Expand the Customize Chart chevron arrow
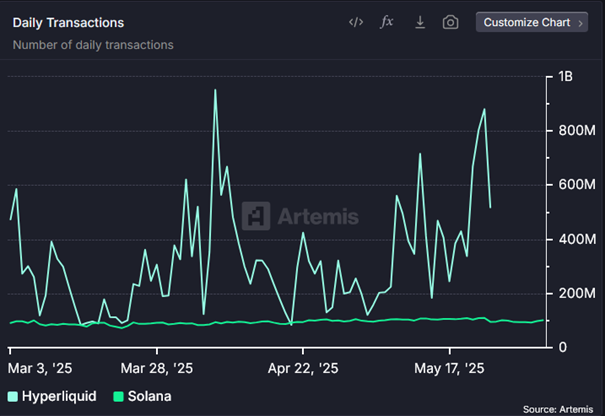 pyautogui.click(x=580, y=23)
